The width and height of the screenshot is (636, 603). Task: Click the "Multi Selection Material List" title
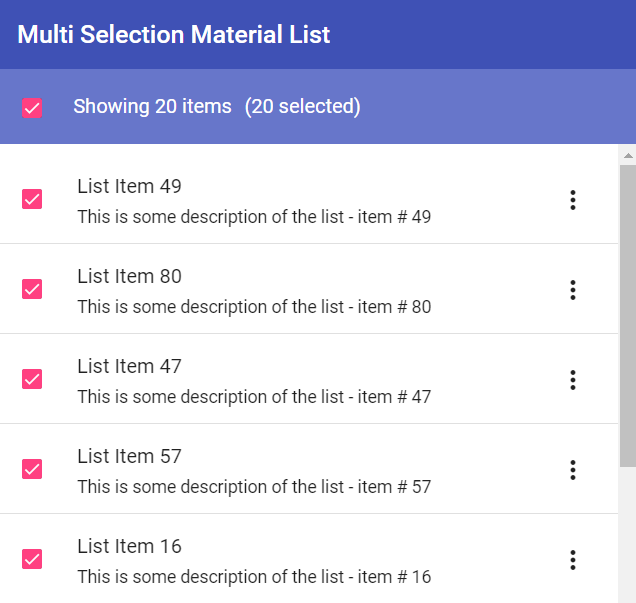tap(174, 35)
